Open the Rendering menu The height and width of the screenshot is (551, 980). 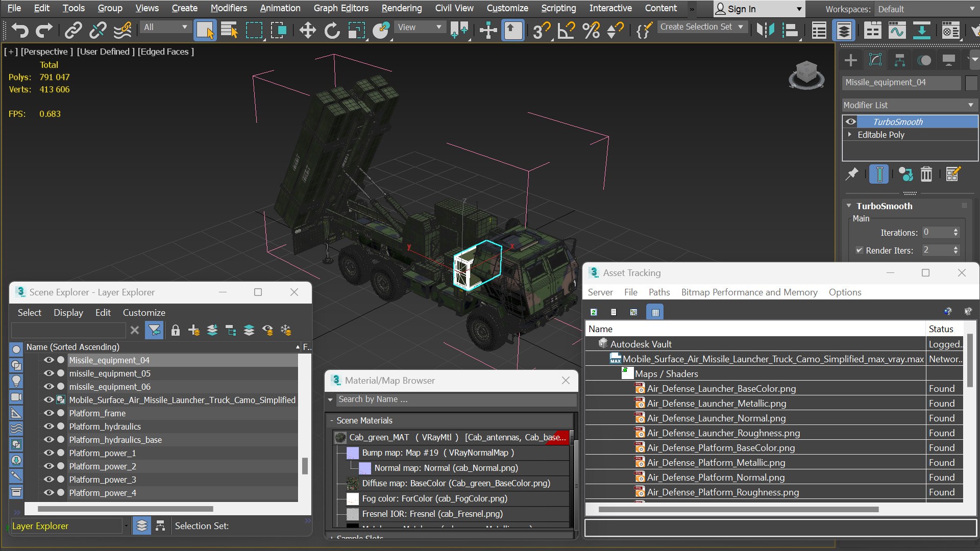pyautogui.click(x=402, y=8)
